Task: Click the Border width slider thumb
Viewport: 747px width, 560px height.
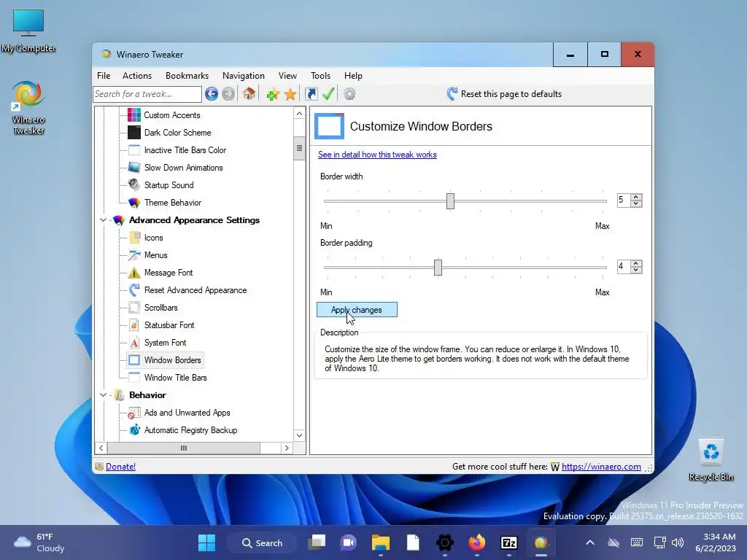Action: click(450, 201)
